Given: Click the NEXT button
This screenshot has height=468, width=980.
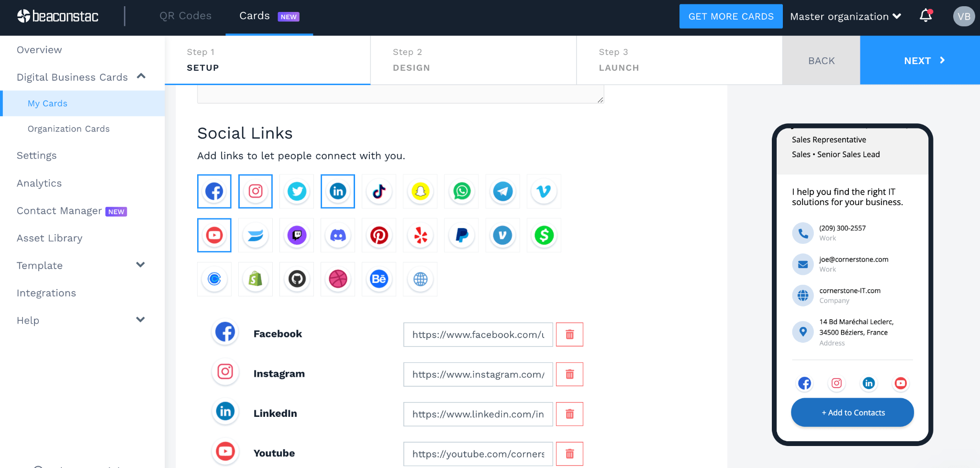Looking at the screenshot, I should 919,61.
